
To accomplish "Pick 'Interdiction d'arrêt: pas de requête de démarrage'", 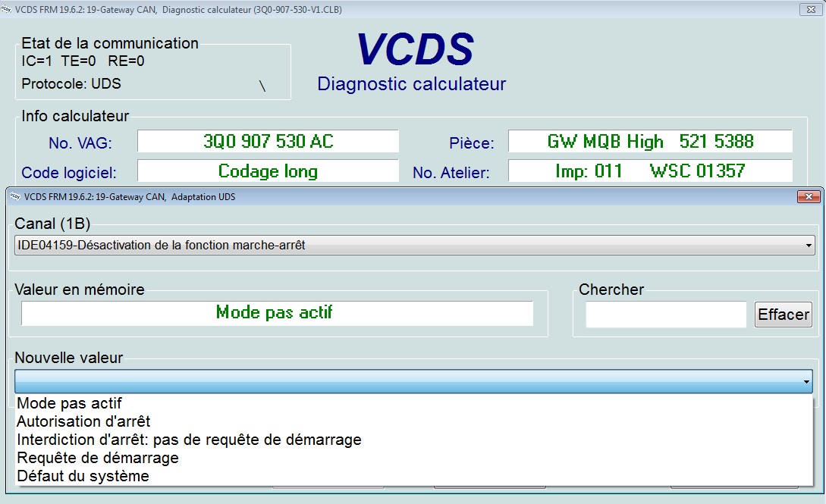I will (414, 440).
